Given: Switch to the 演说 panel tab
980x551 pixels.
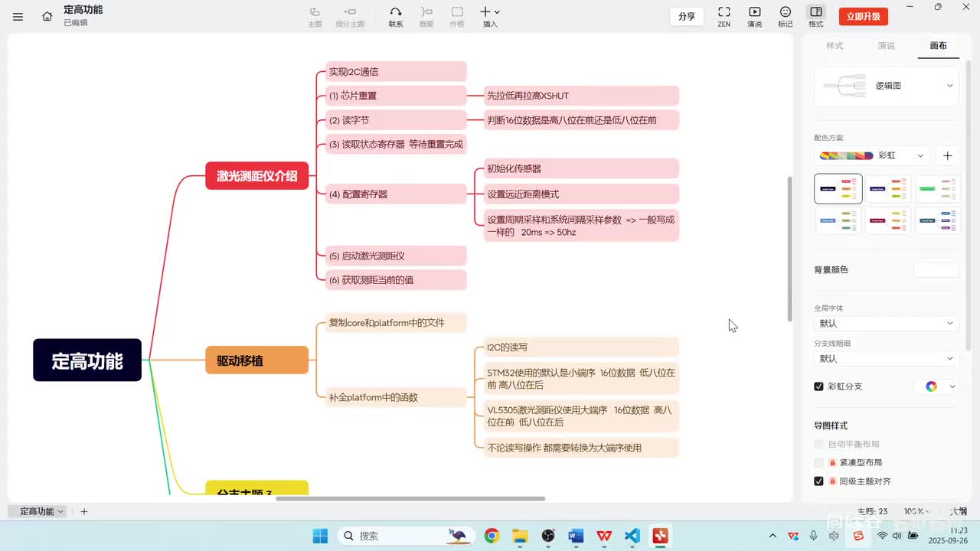Looking at the screenshot, I should click(x=887, y=46).
